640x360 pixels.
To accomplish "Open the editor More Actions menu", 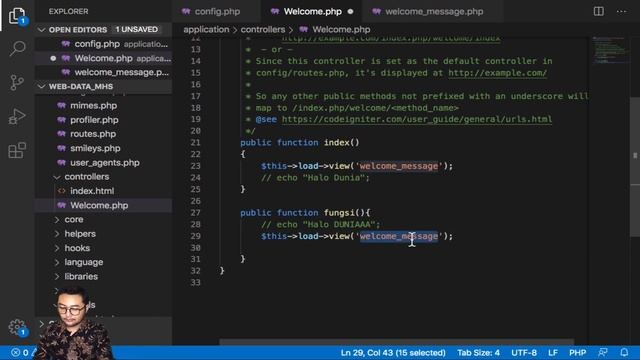I will [x=621, y=11].
